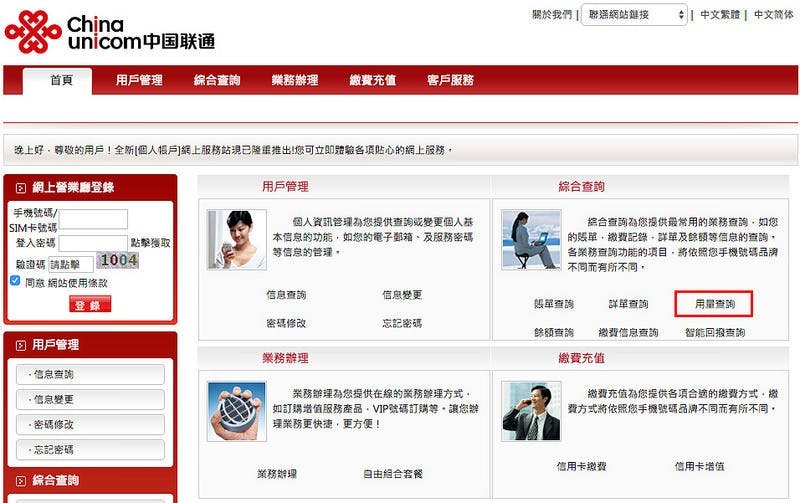The height and width of the screenshot is (503, 800).
Task: Open the 詳單查詢 link
Action: [x=629, y=304]
